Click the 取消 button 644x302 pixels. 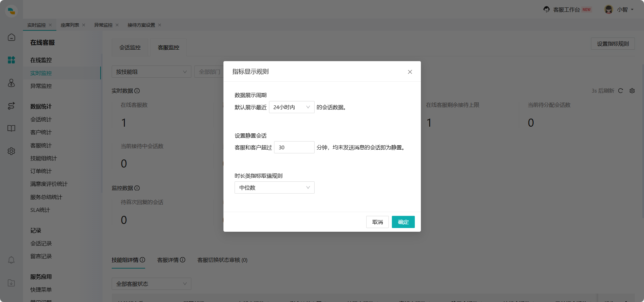click(x=377, y=222)
